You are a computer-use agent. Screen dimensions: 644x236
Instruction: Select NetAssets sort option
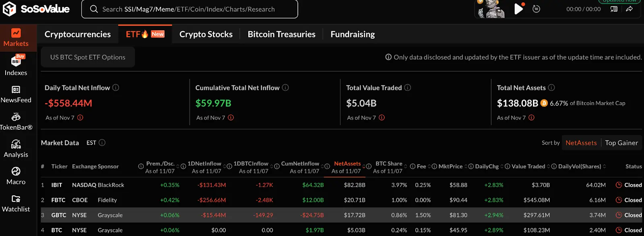[x=581, y=143]
